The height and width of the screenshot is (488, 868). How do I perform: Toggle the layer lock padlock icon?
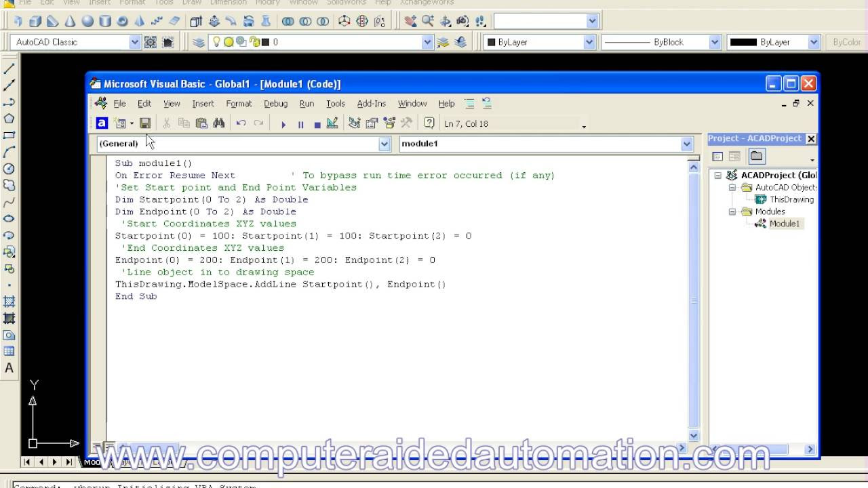(256, 42)
